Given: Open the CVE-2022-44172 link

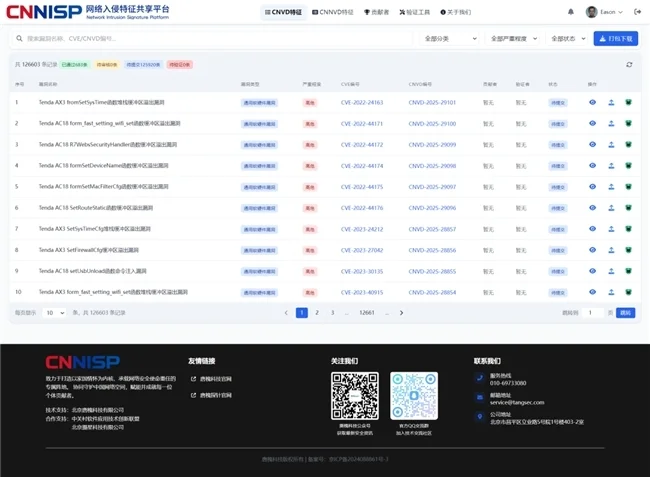Looking at the screenshot, I should 361,144.
